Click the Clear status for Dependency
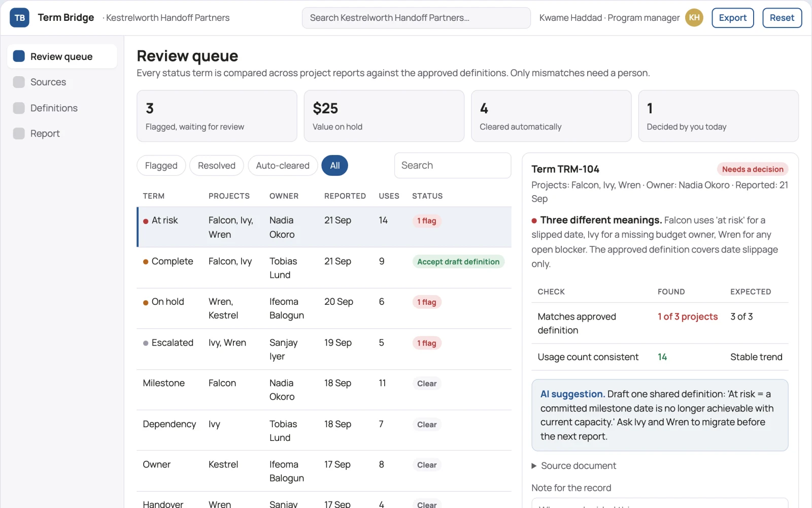The image size is (812, 508). pos(427,424)
